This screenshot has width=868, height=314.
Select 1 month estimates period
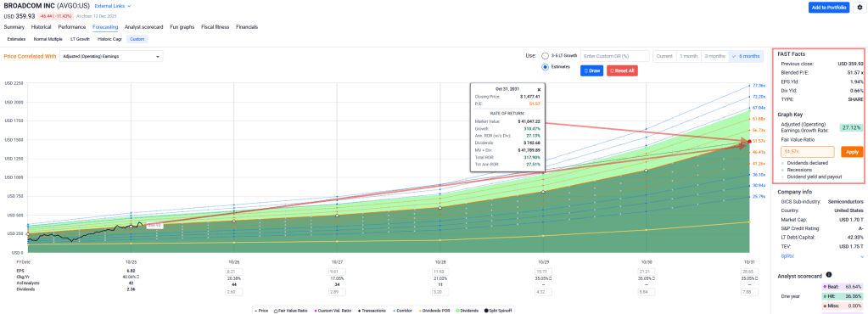[689, 56]
